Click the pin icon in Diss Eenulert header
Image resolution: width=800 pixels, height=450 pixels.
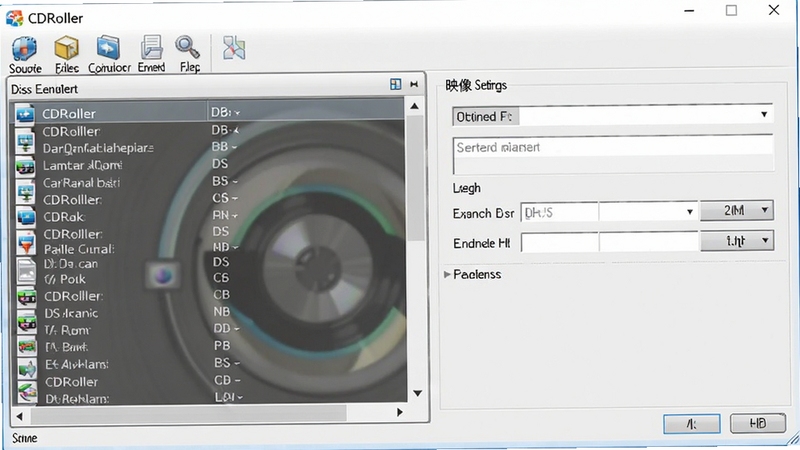(x=414, y=84)
